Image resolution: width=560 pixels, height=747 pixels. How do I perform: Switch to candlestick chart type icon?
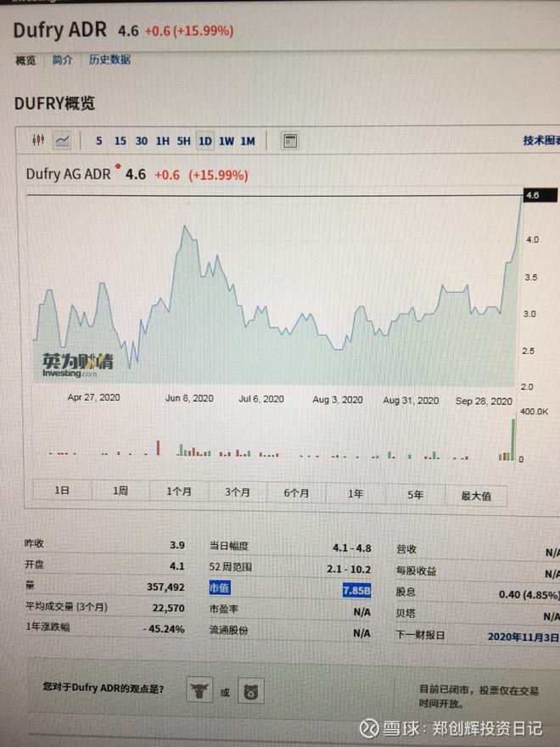point(38,140)
